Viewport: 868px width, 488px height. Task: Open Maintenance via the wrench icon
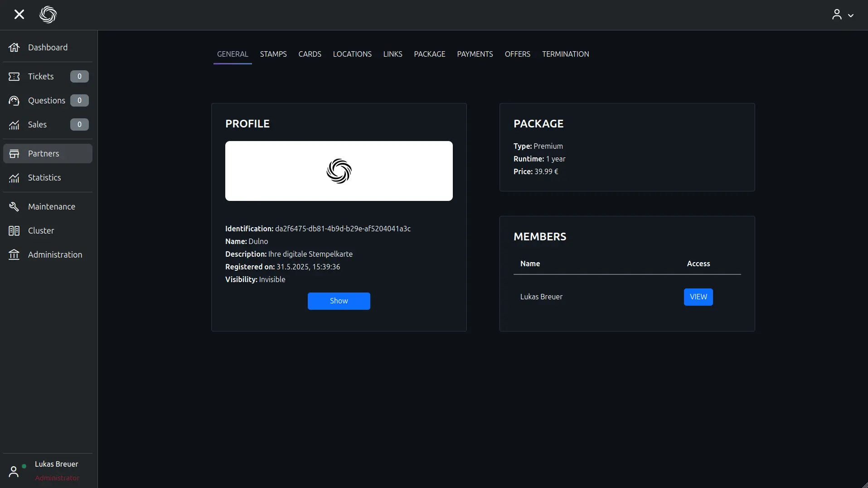pyautogui.click(x=14, y=207)
